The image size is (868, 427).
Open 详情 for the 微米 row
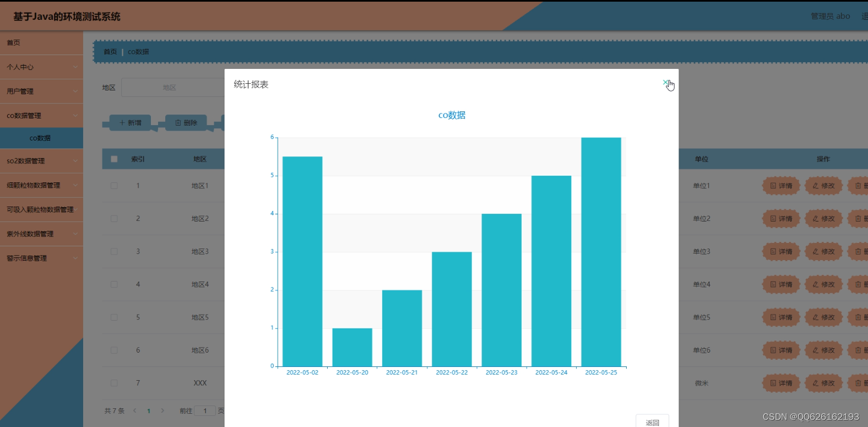[781, 383]
